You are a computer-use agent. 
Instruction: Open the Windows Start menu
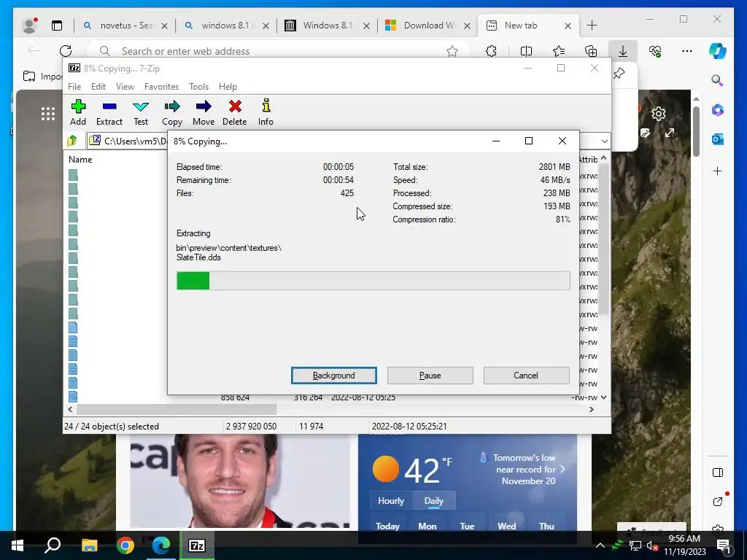click(x=18, y=545)
